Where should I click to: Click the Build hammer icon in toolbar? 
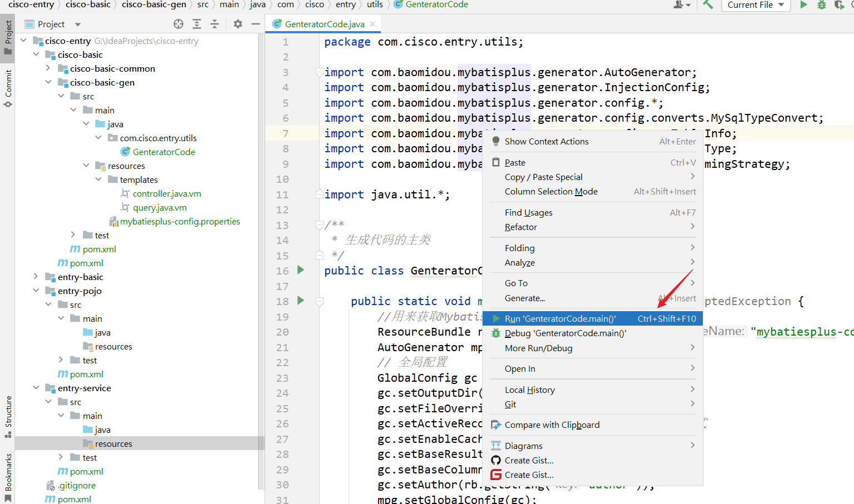(708, 4)
